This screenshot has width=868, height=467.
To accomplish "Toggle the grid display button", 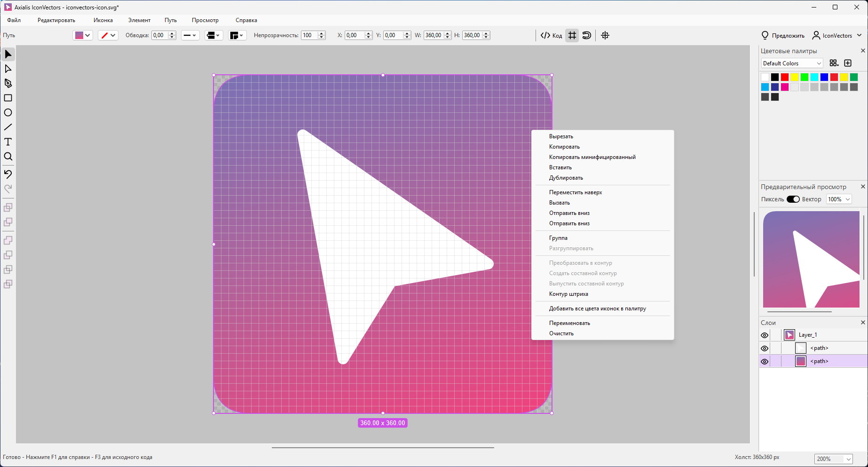I will click(x=572, y=35).
